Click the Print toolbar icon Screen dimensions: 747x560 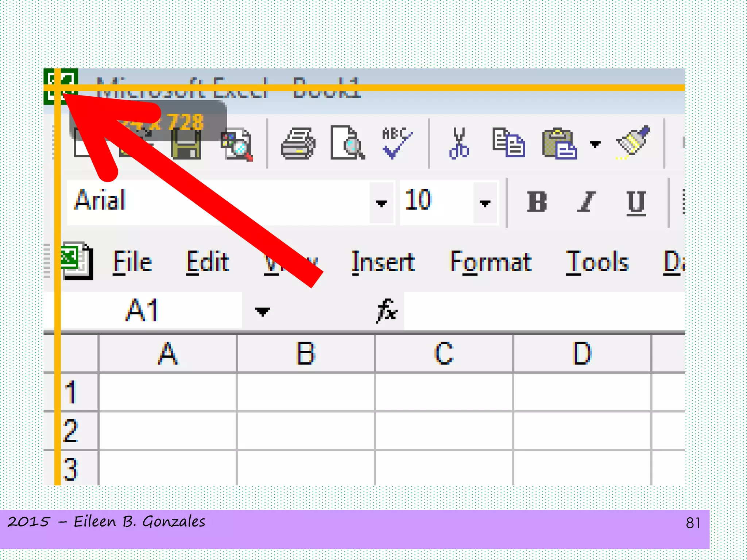click(x=298, y=144)
